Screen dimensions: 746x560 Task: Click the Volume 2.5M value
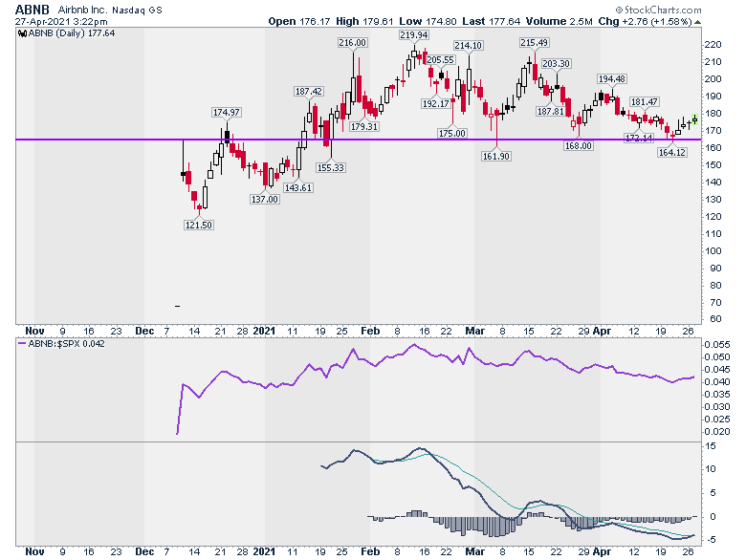(559, 21)
